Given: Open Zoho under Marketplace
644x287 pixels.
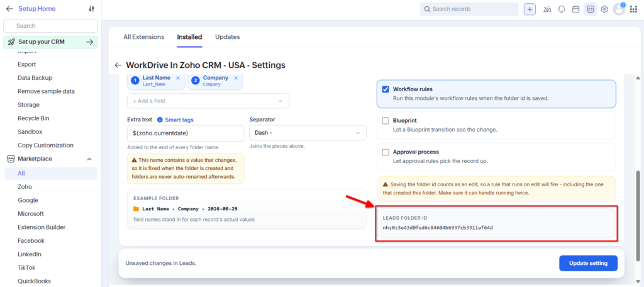Looking at the screenshot, I should (25, 187).
